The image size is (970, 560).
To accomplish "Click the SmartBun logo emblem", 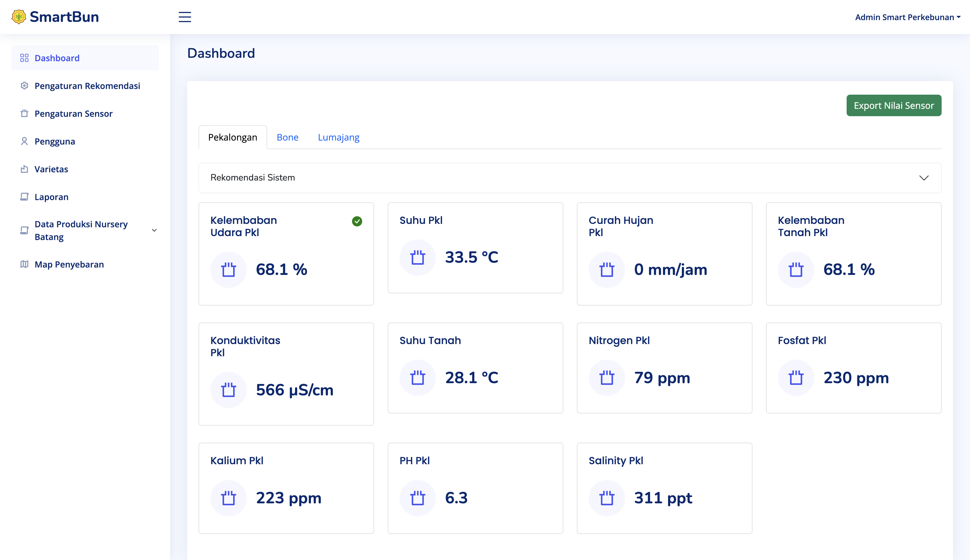I will pos(18,17).
